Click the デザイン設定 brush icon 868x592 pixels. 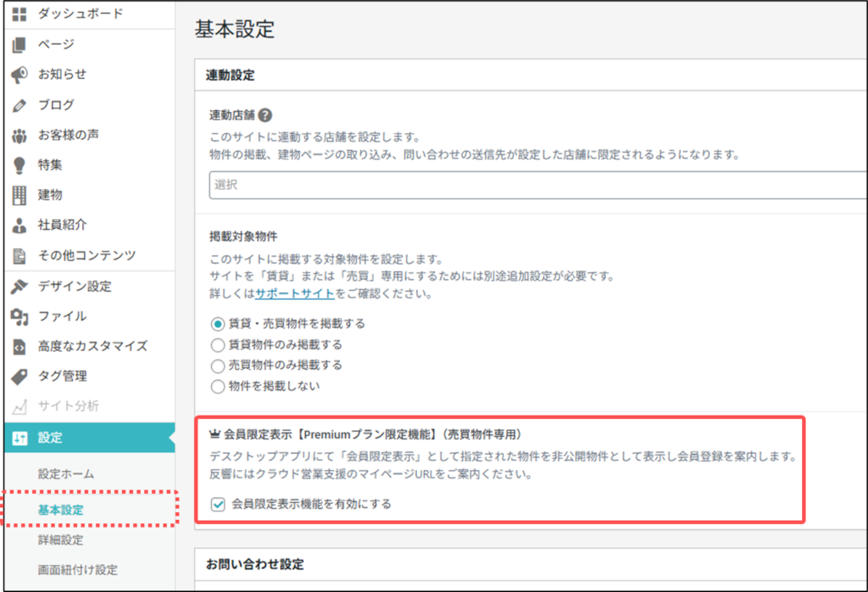click(x=19, y=287)
